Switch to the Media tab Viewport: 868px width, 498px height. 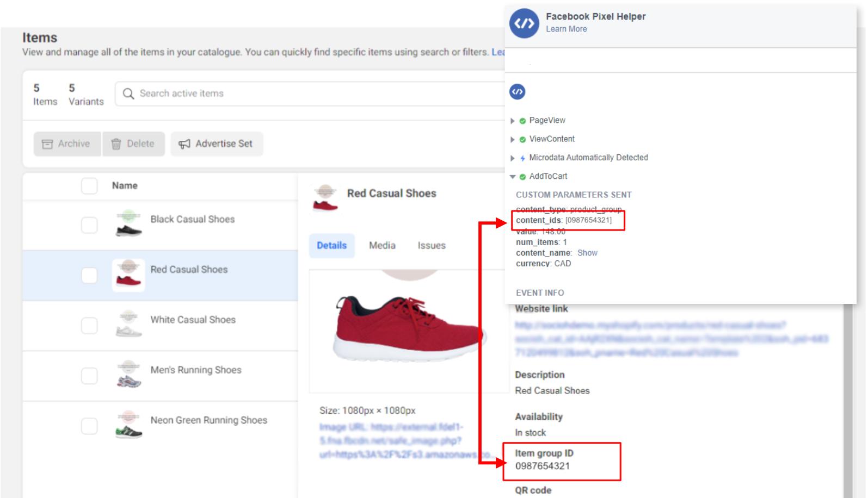pos(382,246)
